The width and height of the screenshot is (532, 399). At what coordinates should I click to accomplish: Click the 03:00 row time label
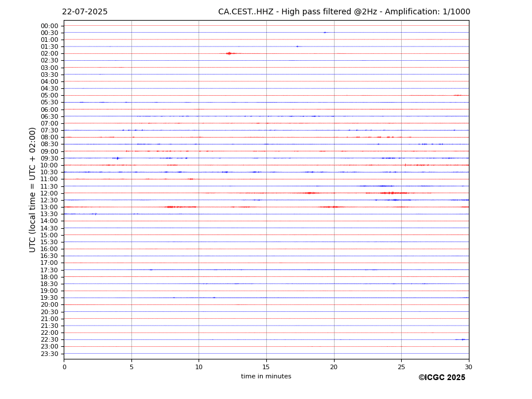49,68
